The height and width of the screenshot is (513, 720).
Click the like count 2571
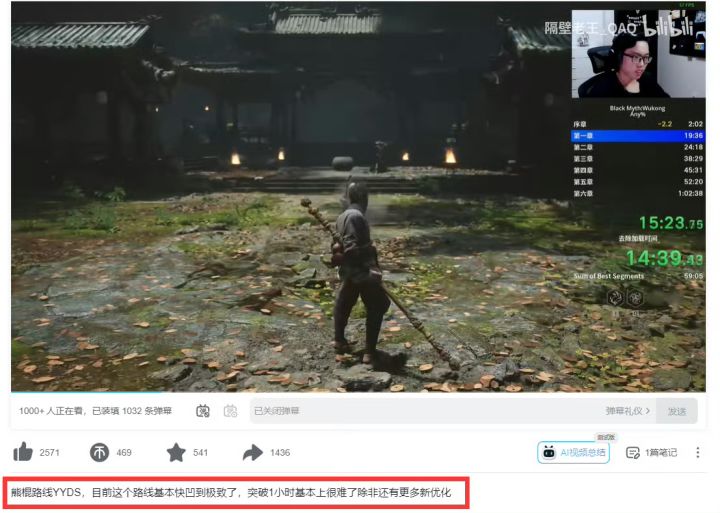(x=50, y=452)
